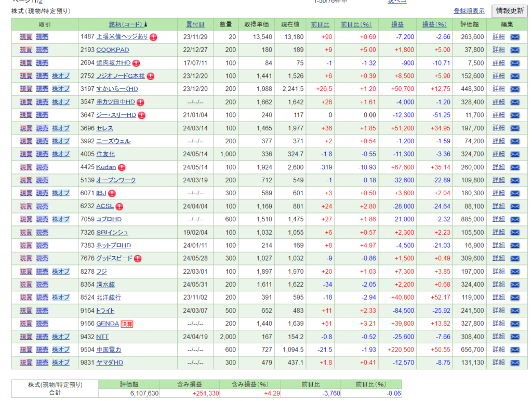The width and height of the screenshot is (532, 401).
Task: Click the red alert icon next to 焼肉坂井HD
Action: pos(136,63)
